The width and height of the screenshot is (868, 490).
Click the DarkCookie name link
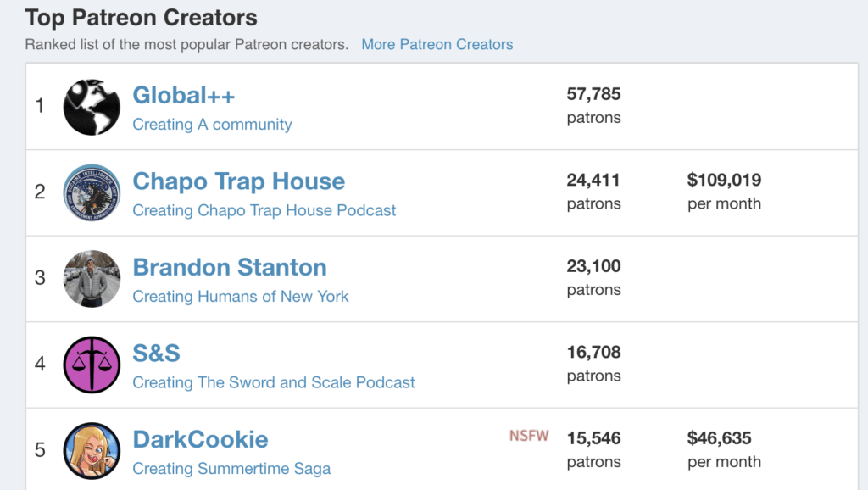[200, 439]
